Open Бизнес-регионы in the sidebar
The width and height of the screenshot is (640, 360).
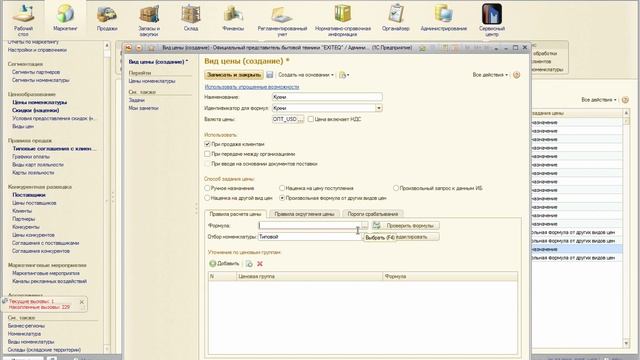(26, 326)
